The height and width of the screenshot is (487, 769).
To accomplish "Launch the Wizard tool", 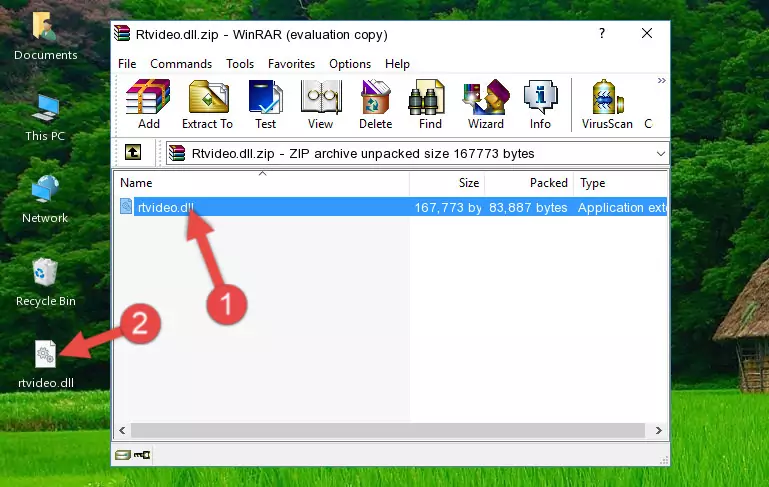I will tap(486, 104).
